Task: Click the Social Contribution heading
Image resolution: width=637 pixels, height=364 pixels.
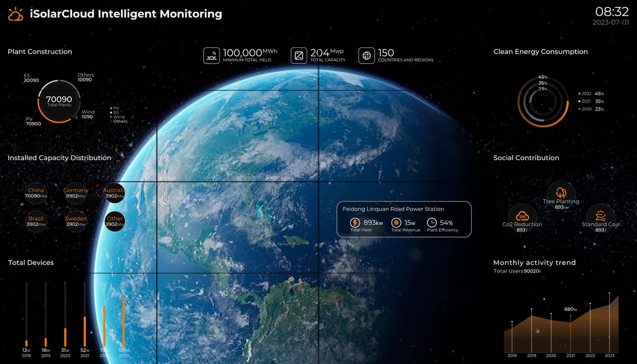Action: click(x=526, y=158)
